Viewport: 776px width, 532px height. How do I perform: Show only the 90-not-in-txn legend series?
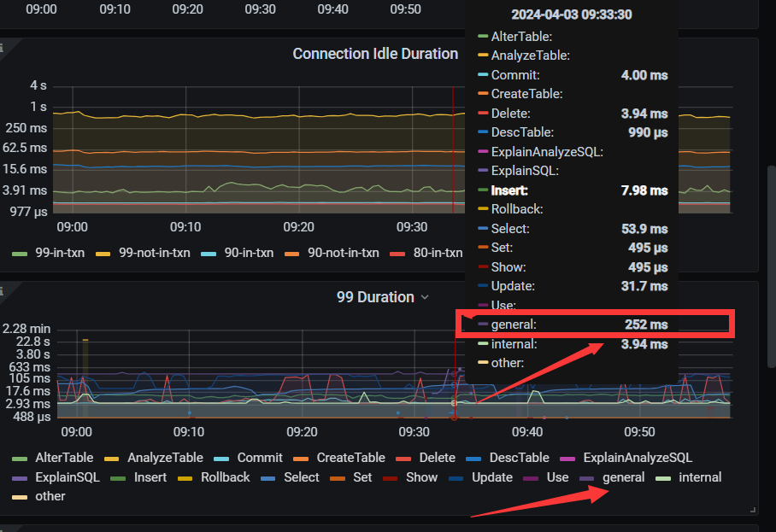pos(343,253)
